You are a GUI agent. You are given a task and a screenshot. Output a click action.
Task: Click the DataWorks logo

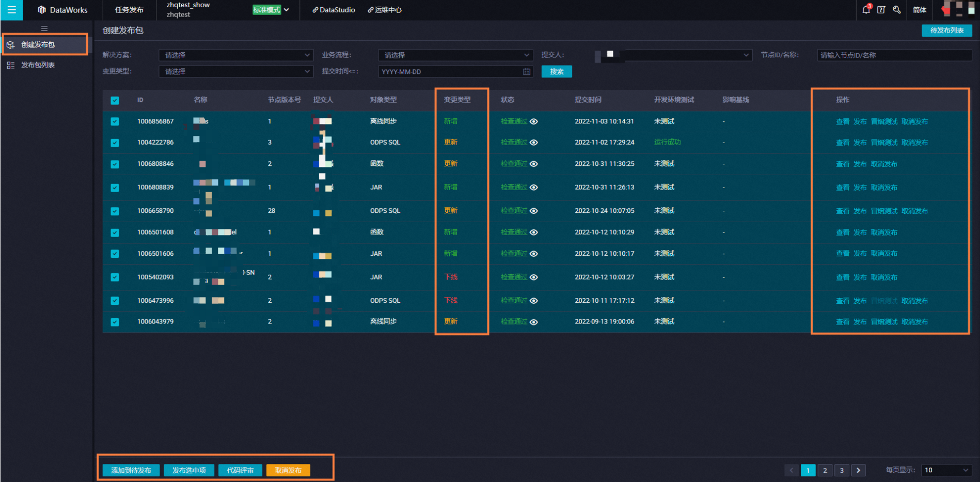[x=63, y=10]
